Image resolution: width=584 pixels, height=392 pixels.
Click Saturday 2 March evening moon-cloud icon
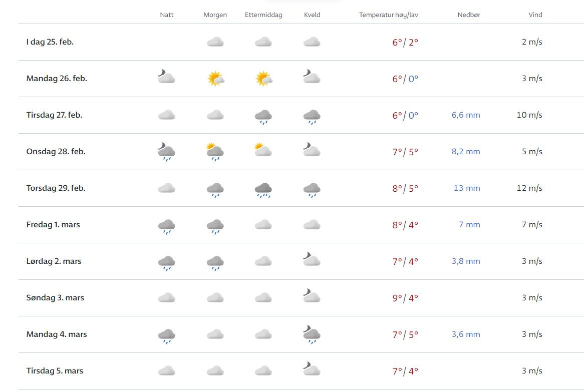click(x=312, y=260)
